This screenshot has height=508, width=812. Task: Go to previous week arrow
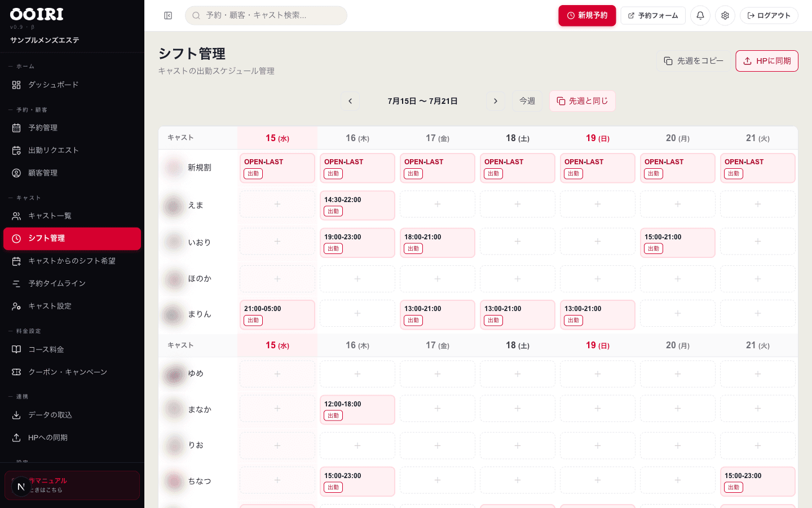point(350,101)
